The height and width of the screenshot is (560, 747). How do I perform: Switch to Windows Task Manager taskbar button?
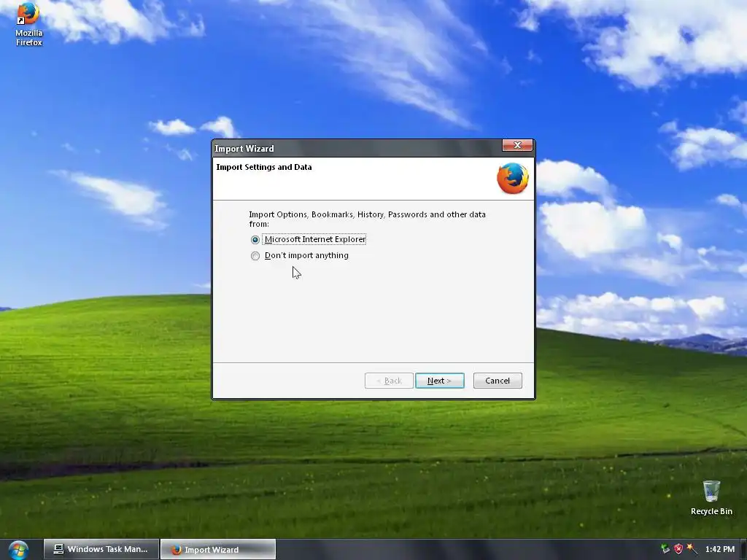101,549
